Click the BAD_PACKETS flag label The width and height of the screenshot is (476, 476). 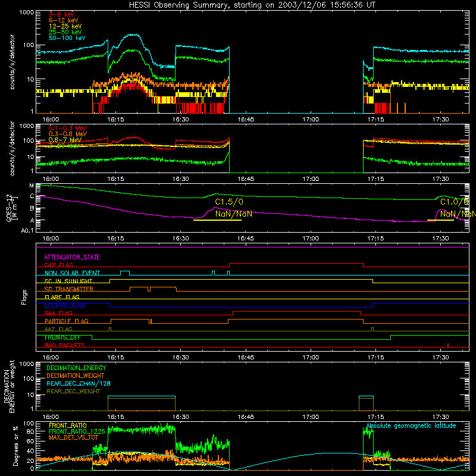65,345
